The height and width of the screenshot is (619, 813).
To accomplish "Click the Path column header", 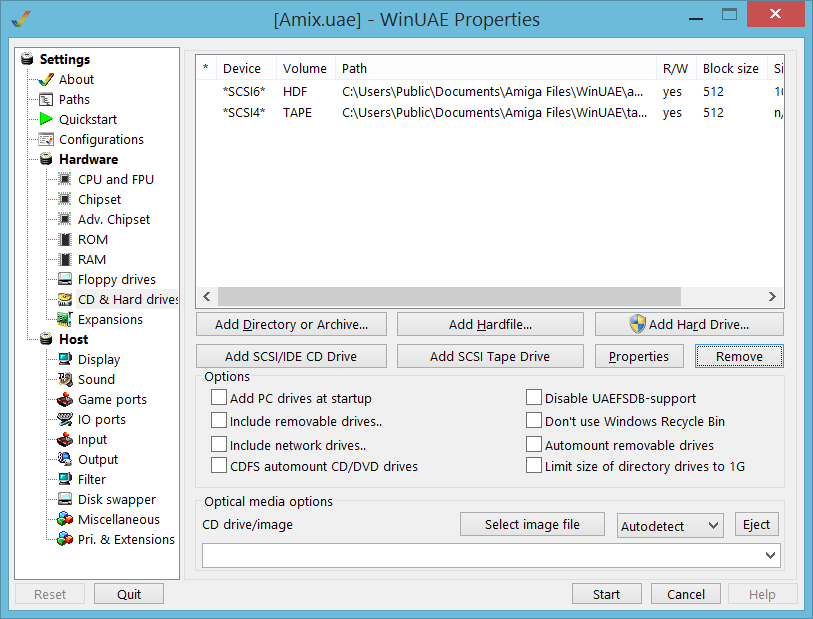I will 495,68.
